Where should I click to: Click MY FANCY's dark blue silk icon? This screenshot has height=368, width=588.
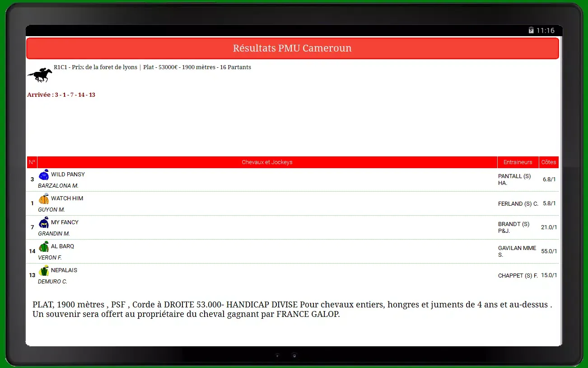(44, 223)
